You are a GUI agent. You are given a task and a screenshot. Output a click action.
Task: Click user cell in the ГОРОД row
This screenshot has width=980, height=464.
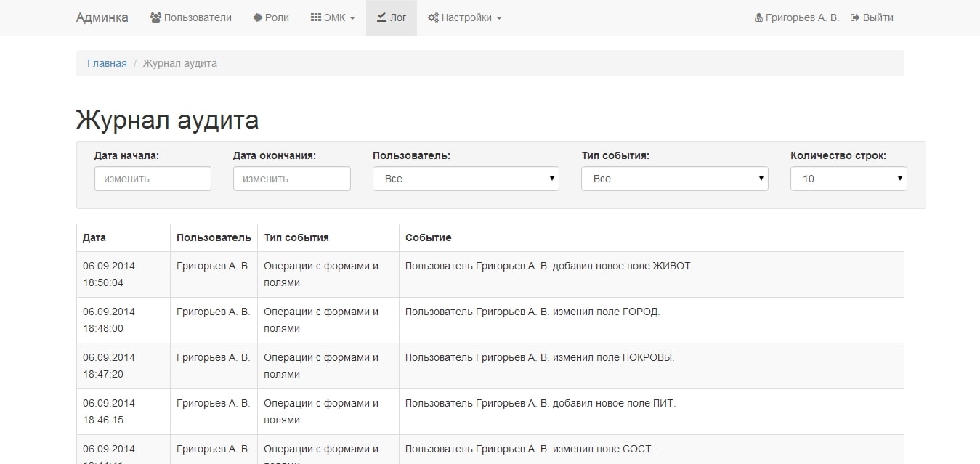pos(214,320)
